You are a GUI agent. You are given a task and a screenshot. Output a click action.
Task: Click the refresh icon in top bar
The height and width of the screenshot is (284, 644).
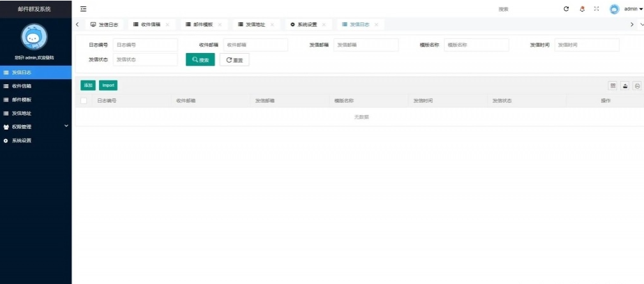[565, 9]
